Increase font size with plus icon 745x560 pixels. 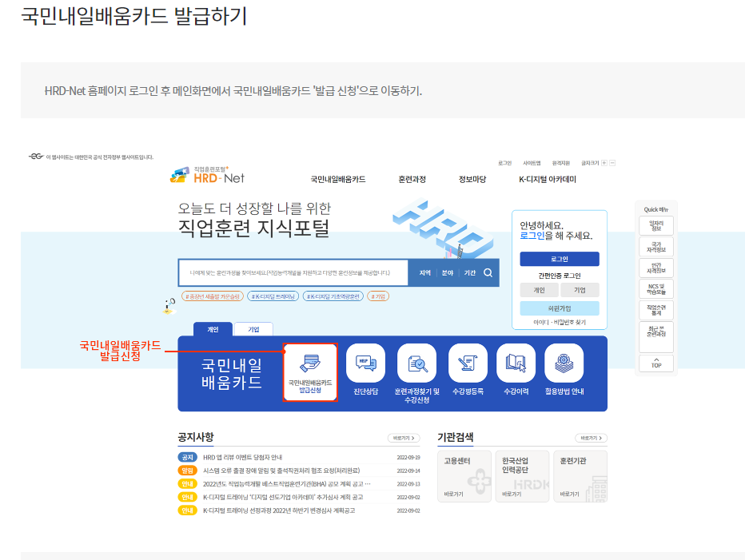604,163
